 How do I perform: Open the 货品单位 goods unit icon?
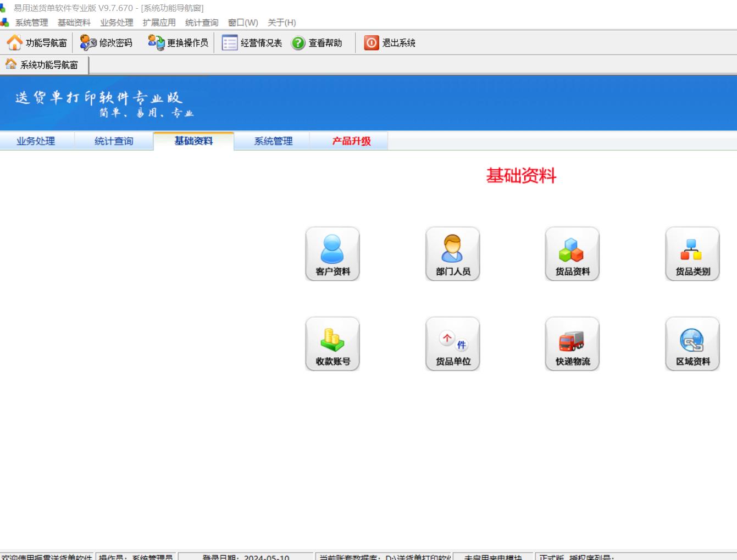tap(453, 344)
